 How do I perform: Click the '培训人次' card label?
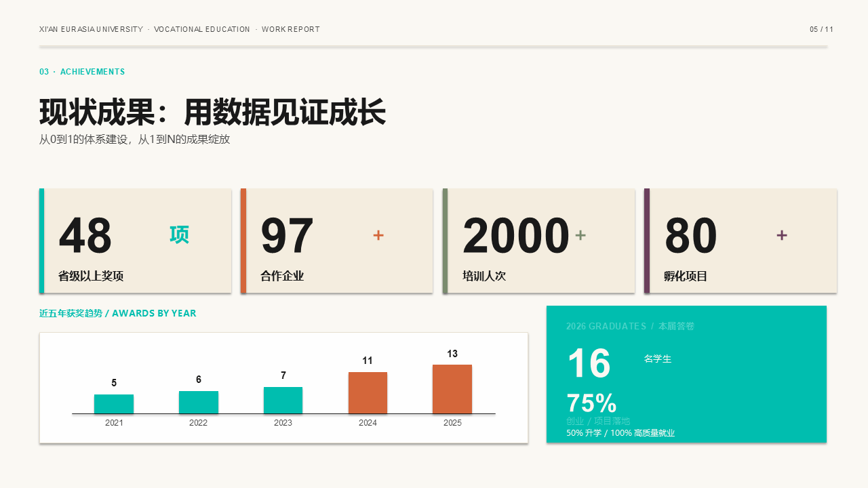click(484, 276)
